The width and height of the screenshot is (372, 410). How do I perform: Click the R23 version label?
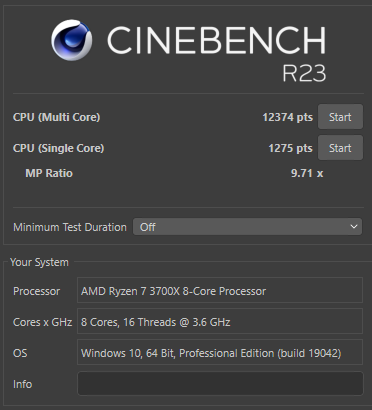[304, 73]
